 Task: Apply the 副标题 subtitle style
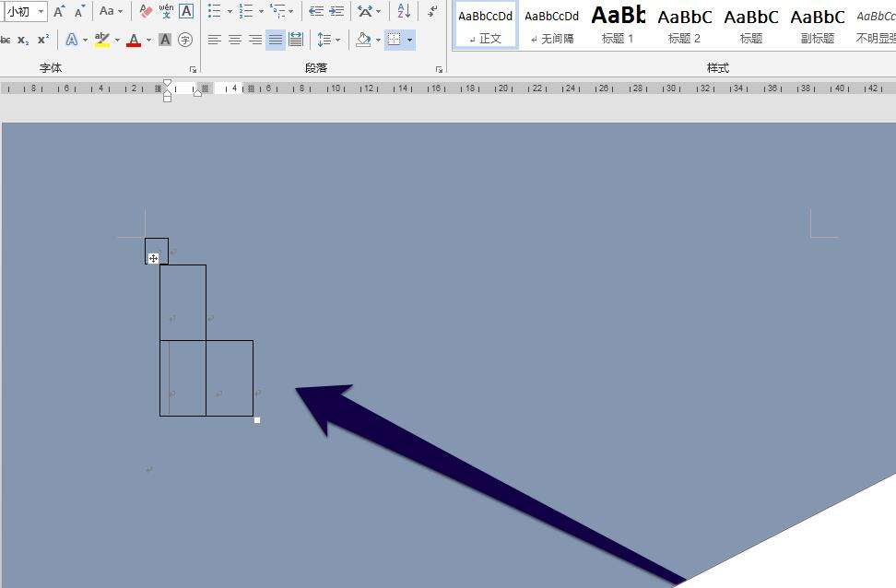tap(817, 25)
